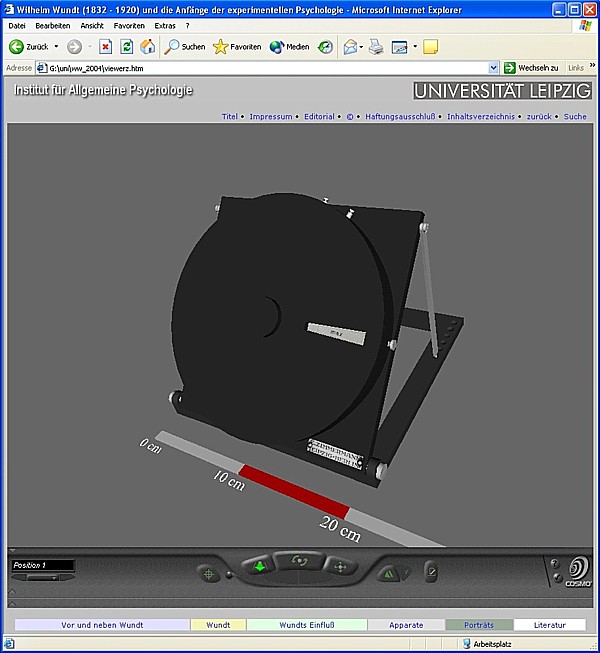The width and height of the screenshot is (600, 653).
Task: Open the Extras menu
Action: click(x=165, y=26)
